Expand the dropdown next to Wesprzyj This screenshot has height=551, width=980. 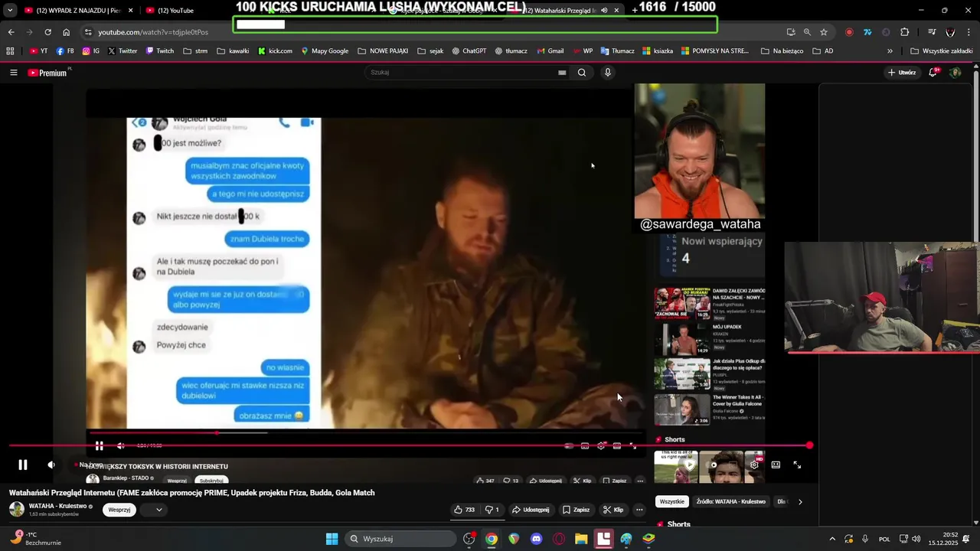click(x=159, y=510)
